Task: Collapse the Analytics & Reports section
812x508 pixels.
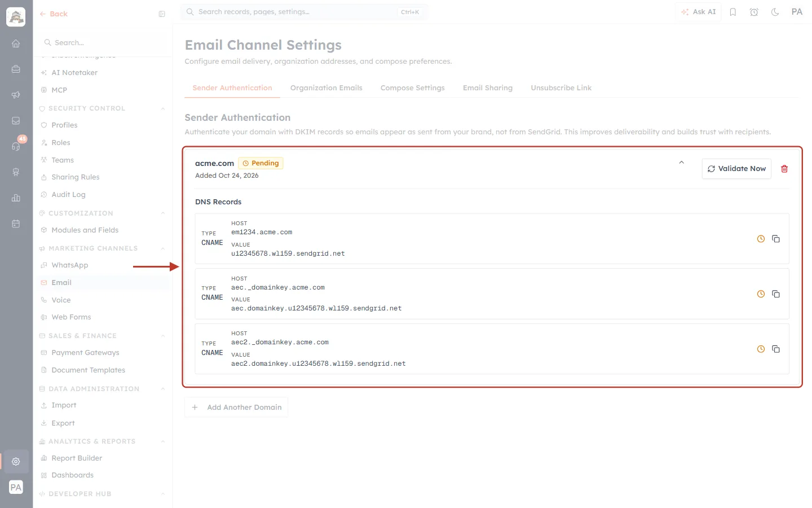Action: (163, 441)
